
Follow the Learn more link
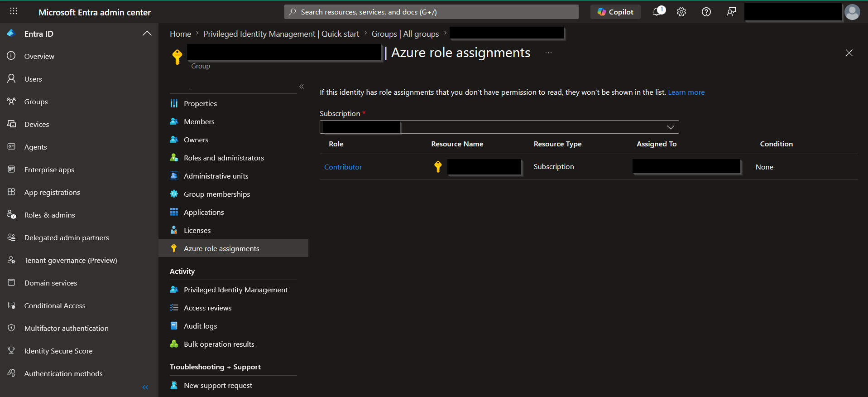(x=686, y=92)
